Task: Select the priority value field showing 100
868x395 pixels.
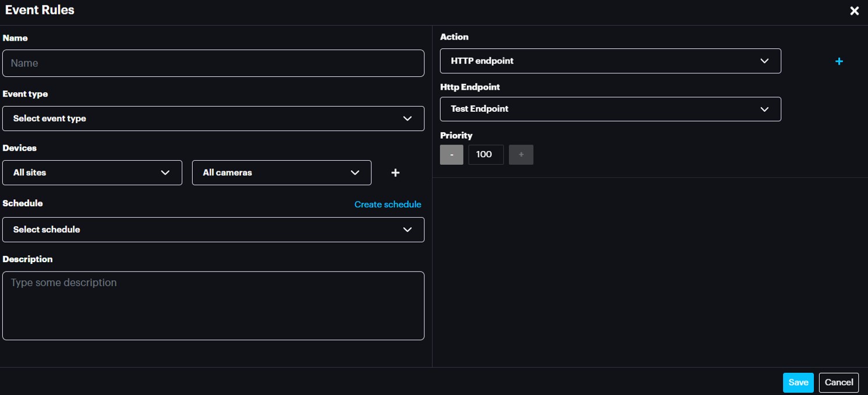Action: click(486, 154)
